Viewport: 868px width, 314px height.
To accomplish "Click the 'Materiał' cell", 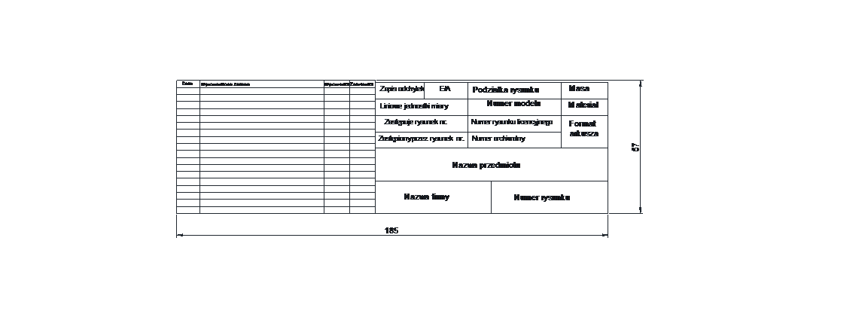I will 583,105.
